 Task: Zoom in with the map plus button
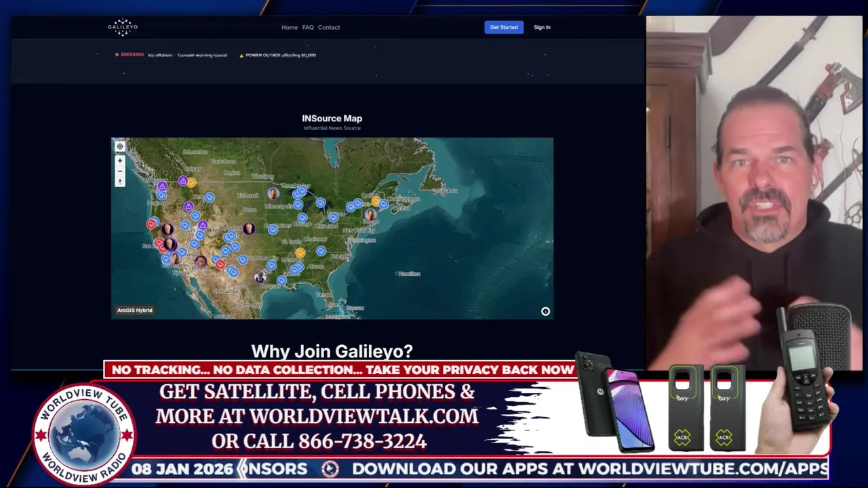[x=120, y=161]
